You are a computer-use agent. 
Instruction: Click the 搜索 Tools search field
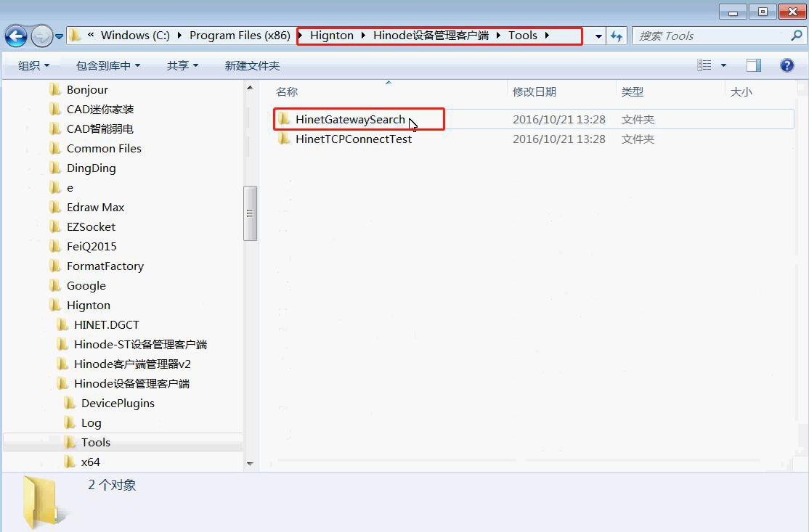click(708, 36)
